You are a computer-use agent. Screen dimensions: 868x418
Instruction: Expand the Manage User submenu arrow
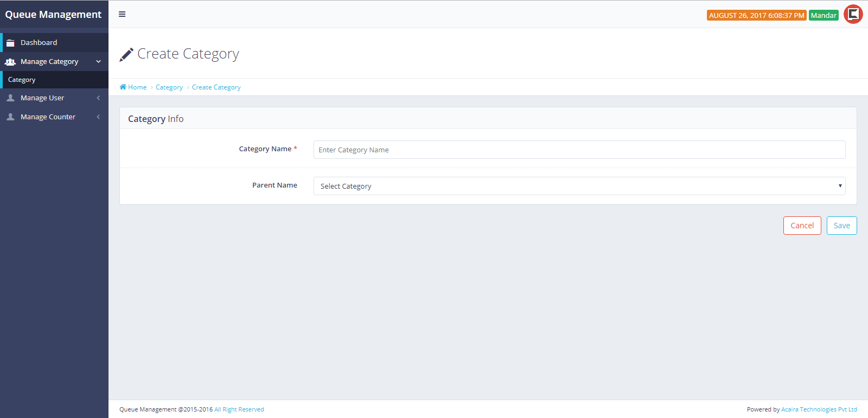coord(98,98)
